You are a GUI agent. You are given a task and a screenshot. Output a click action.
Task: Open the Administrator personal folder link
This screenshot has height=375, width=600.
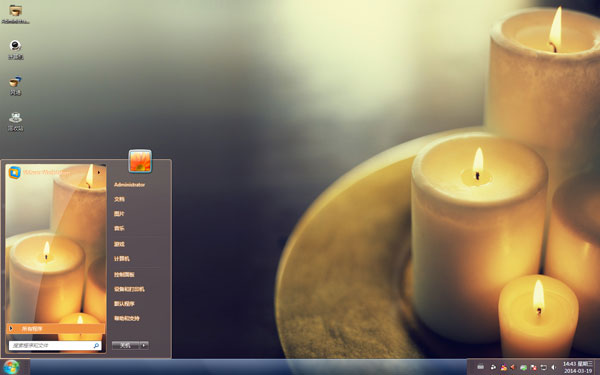pyautogui.click(x=129, y=185)
